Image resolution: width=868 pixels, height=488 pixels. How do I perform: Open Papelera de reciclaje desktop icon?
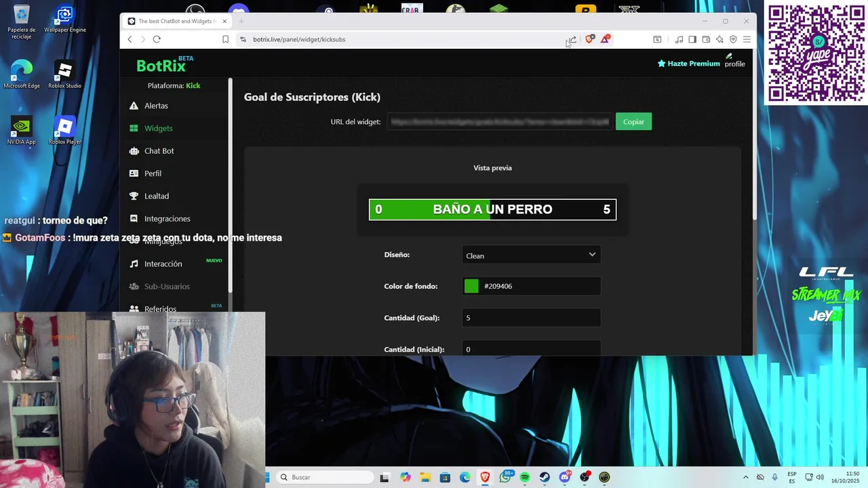pos(22,22)
